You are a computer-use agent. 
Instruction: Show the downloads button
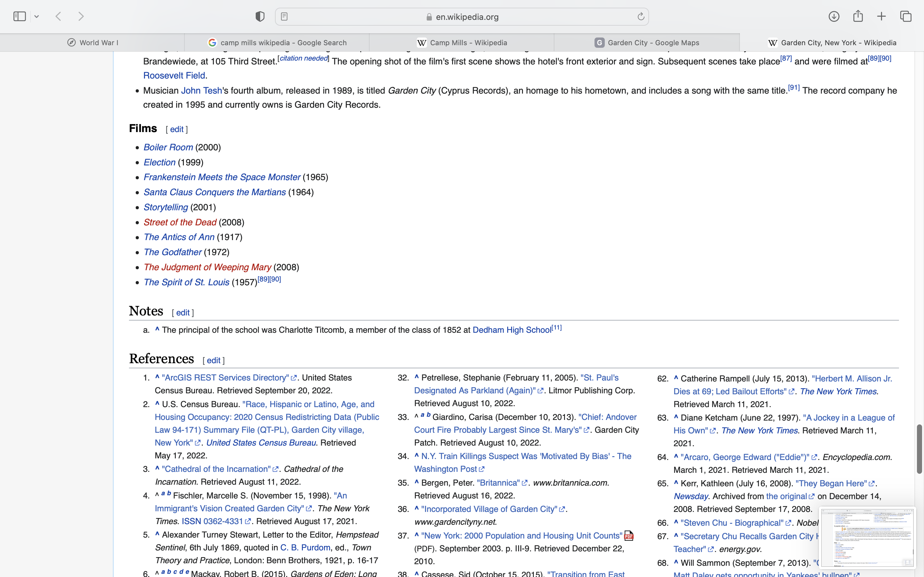click(x=834, y=16)
